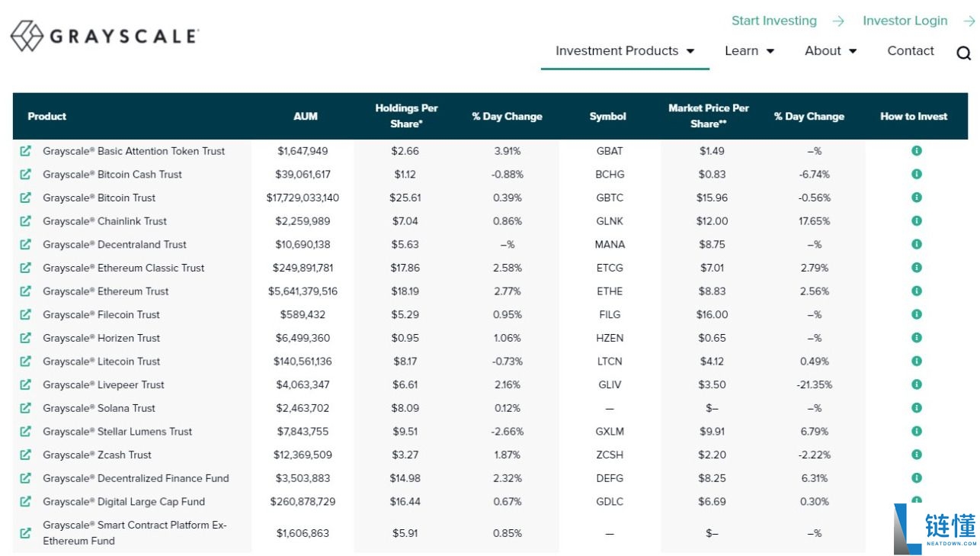Click How to Invest info icon for GLIV
This screenshot has height=556, width=980.
coord(917,384)
